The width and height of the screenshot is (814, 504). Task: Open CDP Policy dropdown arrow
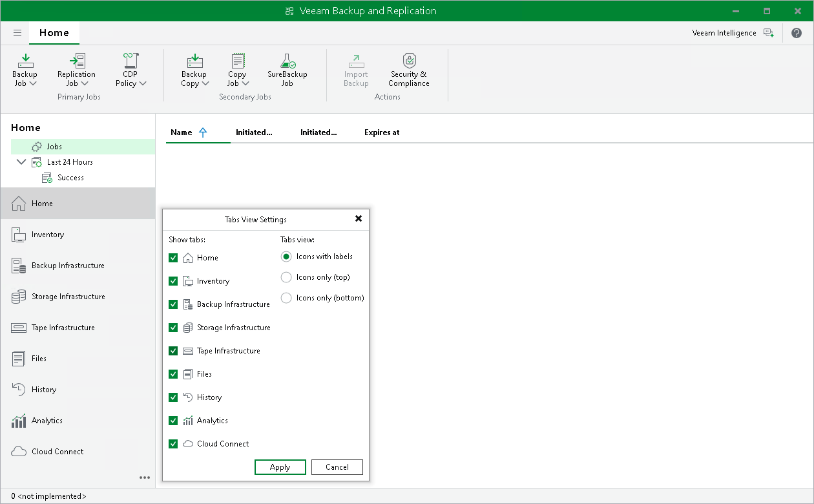[x=143, y=83]
